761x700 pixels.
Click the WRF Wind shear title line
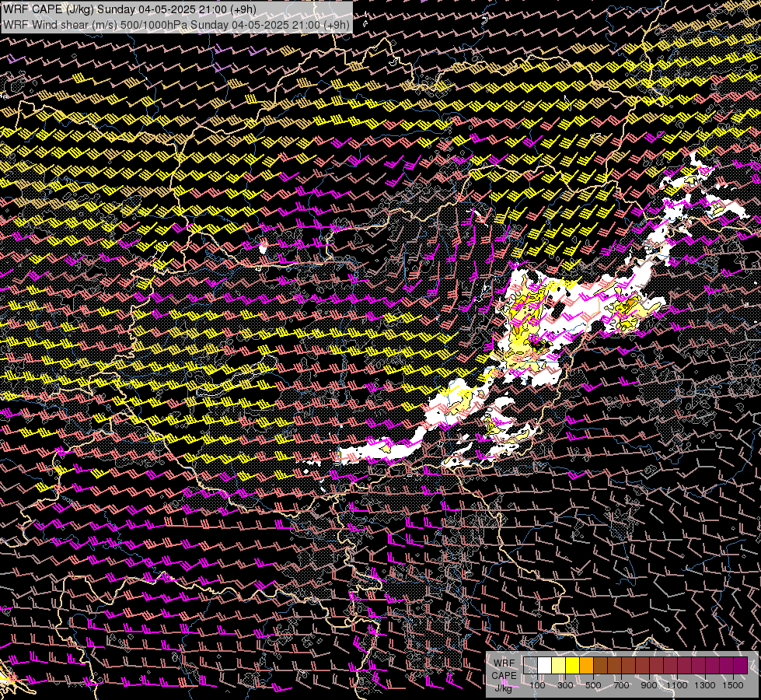coord(176,24)
